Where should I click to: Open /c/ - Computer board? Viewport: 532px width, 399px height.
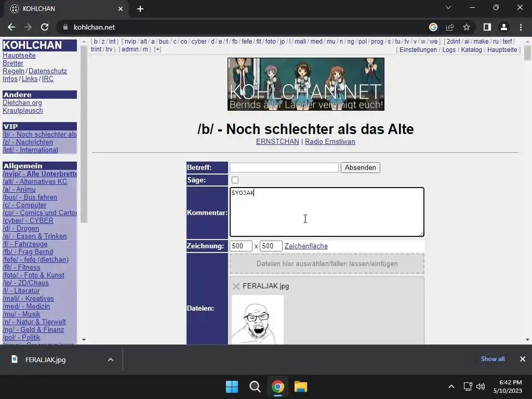click(24, 205)
